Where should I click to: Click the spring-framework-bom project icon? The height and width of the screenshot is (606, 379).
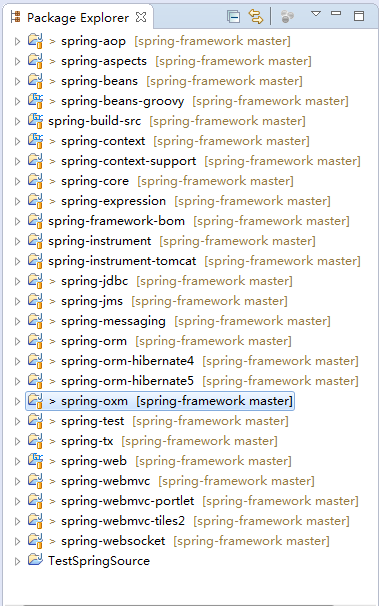pos(35,221)
